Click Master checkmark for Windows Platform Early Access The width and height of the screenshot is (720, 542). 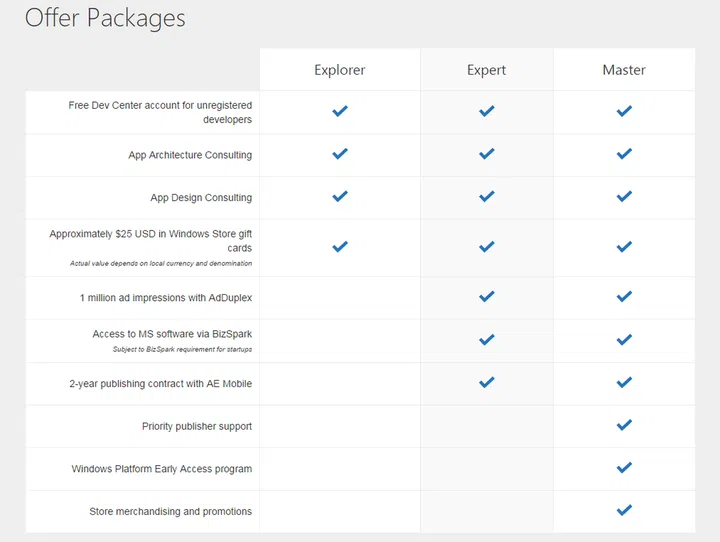click(x=624, y=467)
